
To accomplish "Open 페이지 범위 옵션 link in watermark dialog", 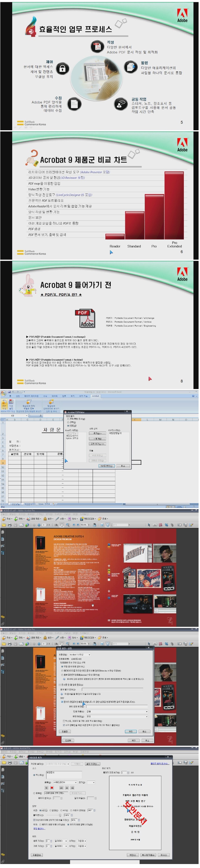I will pyautogui.click(x=160, y=764).
